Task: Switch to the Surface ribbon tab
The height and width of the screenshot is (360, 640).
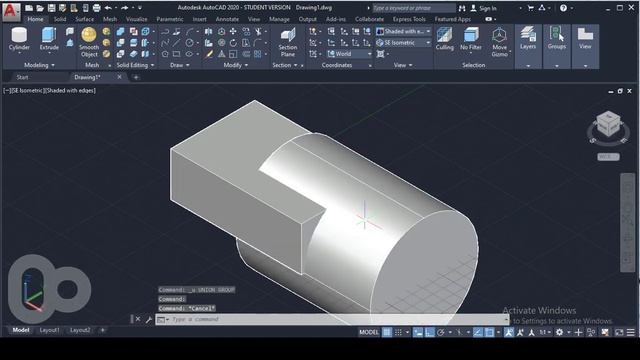Action: click(84, 19)
